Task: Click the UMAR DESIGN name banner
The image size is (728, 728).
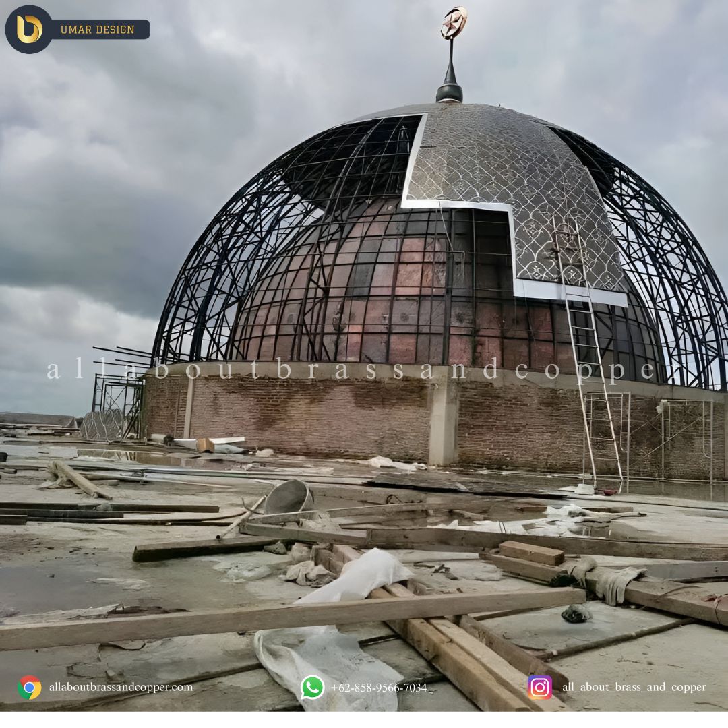Action: [98, 30]
